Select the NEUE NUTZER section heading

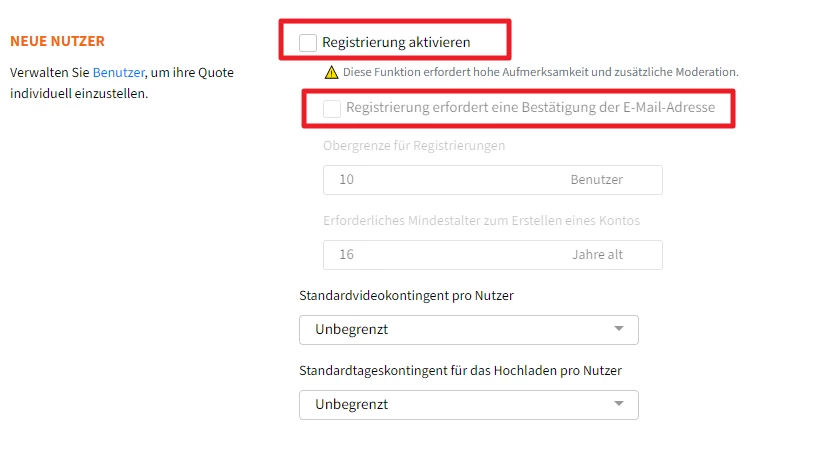tap(57, 41)
